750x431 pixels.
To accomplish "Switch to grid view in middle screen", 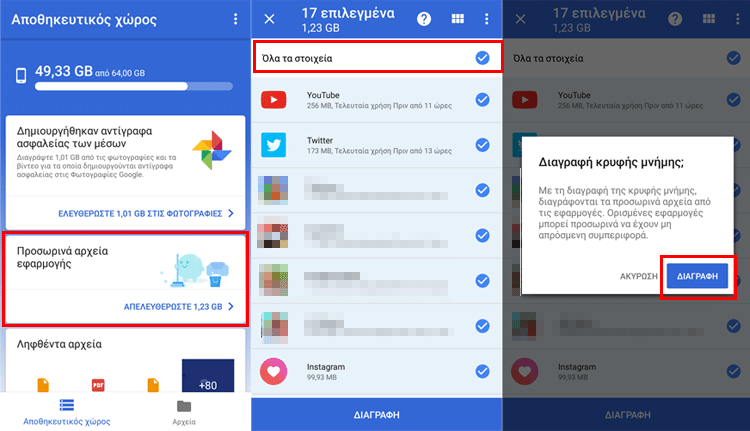I will tap(458, 19).
